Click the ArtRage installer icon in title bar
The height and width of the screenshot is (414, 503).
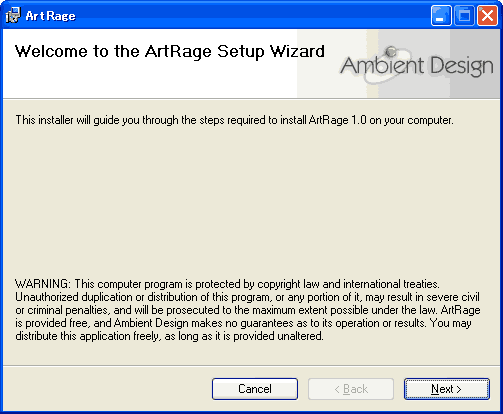[13, 15]
